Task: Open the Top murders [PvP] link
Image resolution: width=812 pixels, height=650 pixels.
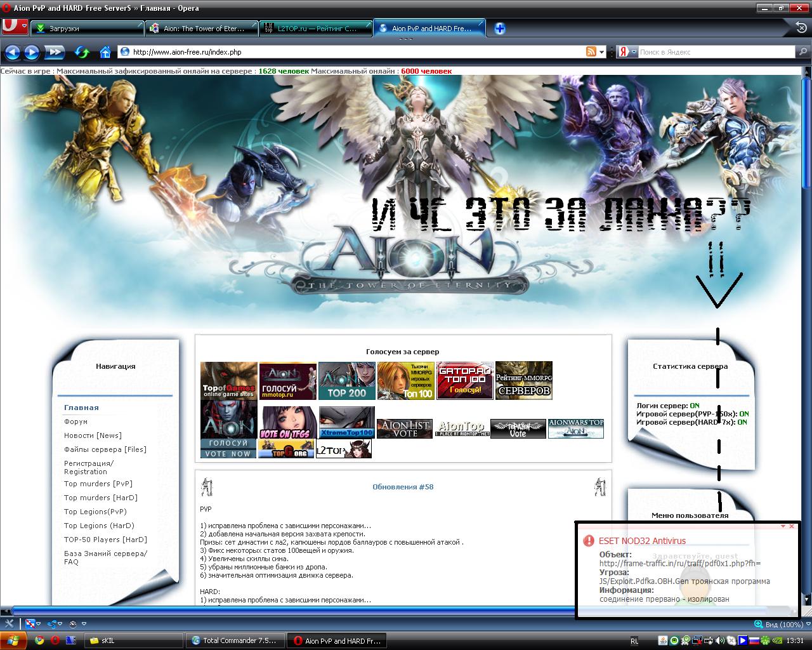Action: click(x=98, y=484)
